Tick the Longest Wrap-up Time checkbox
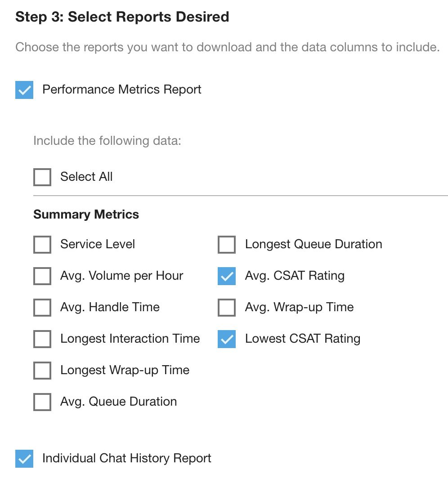This screenshot has width=448, height=492. coord(42,371)
